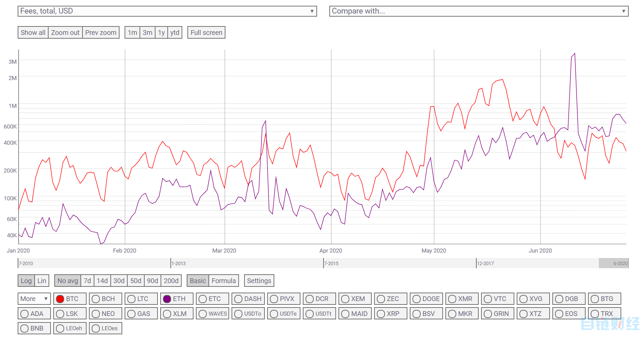The image size is (644, 337).
Task: Switch to Log scale
Action: coord(26,281)
